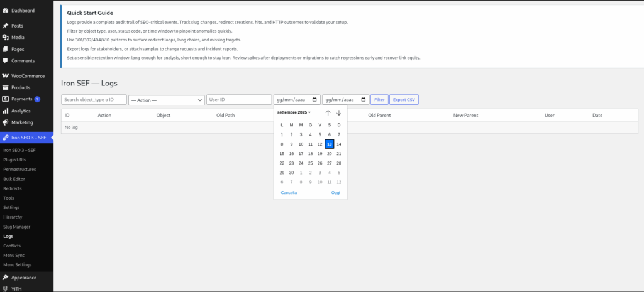Screen dimensions: 644x292
Task: Open Iron SEO 3 – SEF submenu entry
Action: pos(19,150)
